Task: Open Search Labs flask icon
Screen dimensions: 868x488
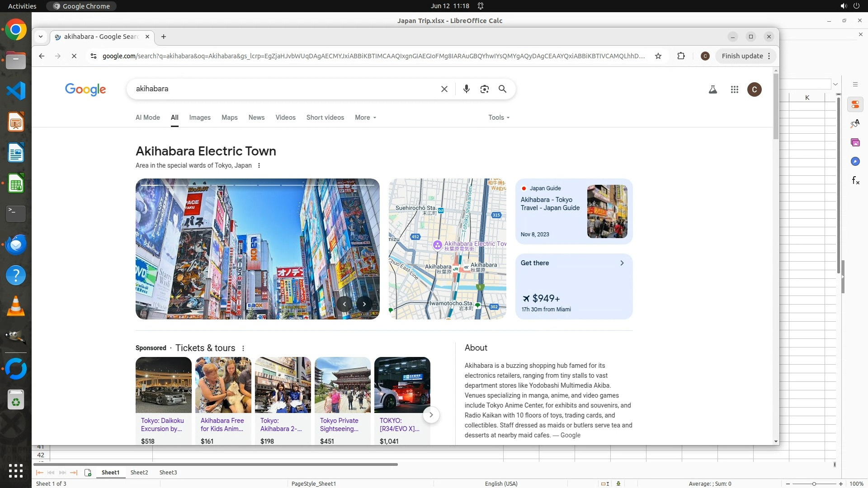Action: (x=712, y=89)
